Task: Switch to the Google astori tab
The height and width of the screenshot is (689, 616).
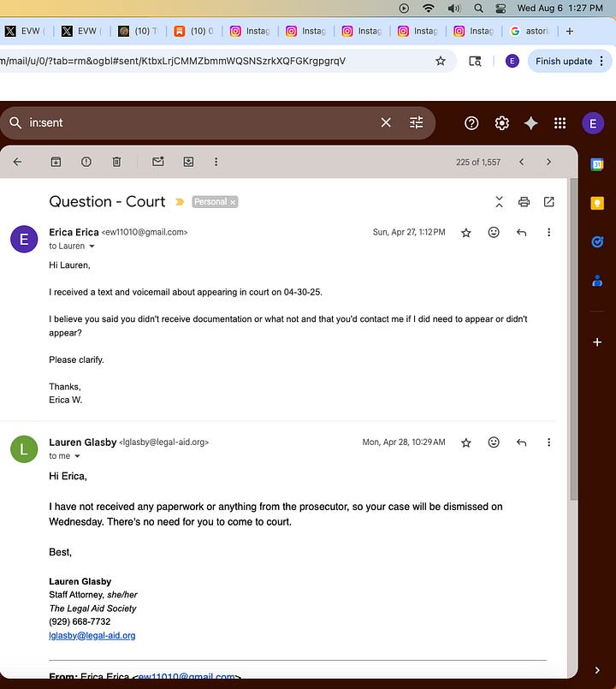Action: click(x=530, y=31)
